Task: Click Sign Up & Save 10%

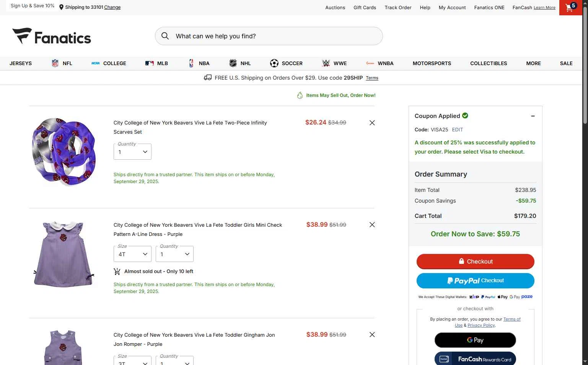Action: click(33, 6)
